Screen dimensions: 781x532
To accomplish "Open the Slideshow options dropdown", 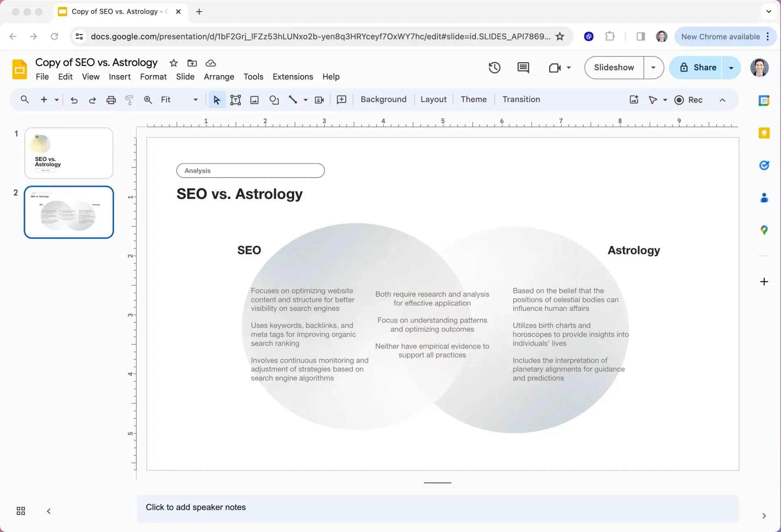I will pyautogui.click(x=653, y=67).
